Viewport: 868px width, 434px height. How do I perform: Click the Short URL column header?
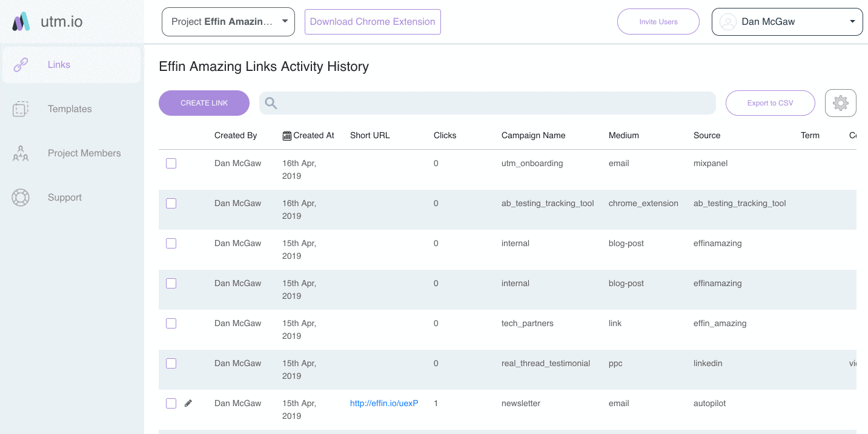point(370,135)
